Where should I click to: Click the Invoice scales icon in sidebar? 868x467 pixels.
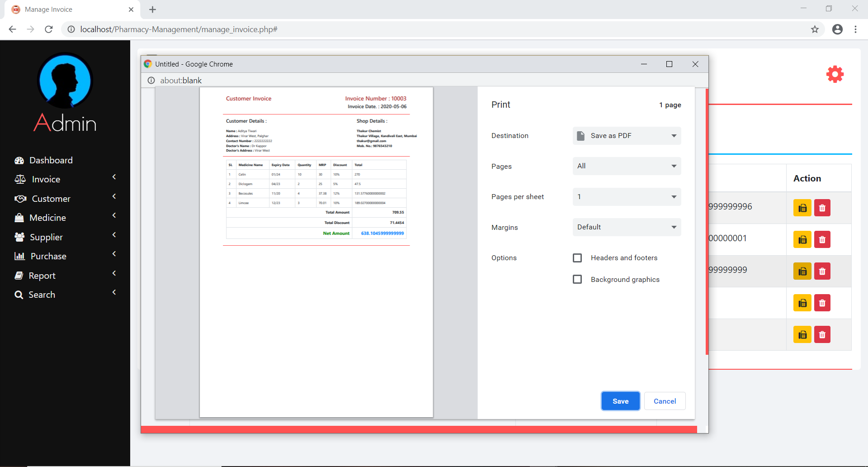pyautogui.click(x=20, y=179)
